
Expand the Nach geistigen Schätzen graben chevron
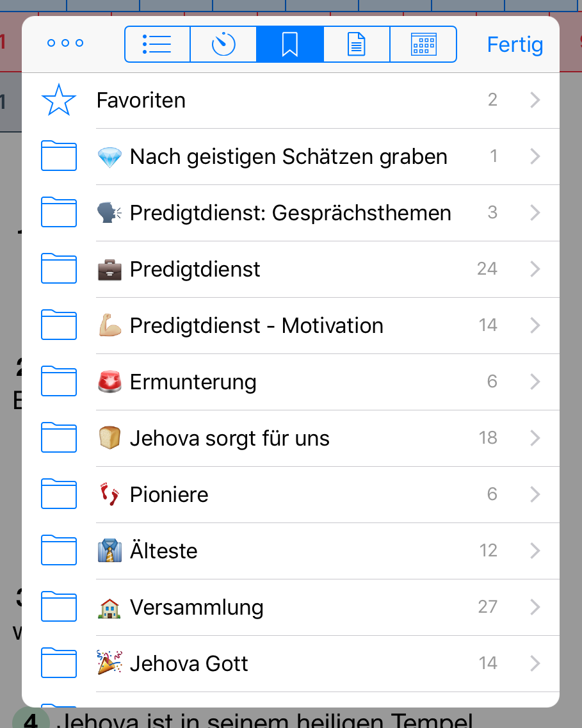click(535, 157)
